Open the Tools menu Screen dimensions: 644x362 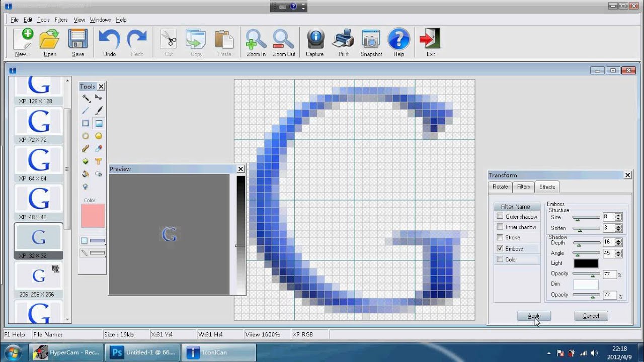(x=43, y=20)
